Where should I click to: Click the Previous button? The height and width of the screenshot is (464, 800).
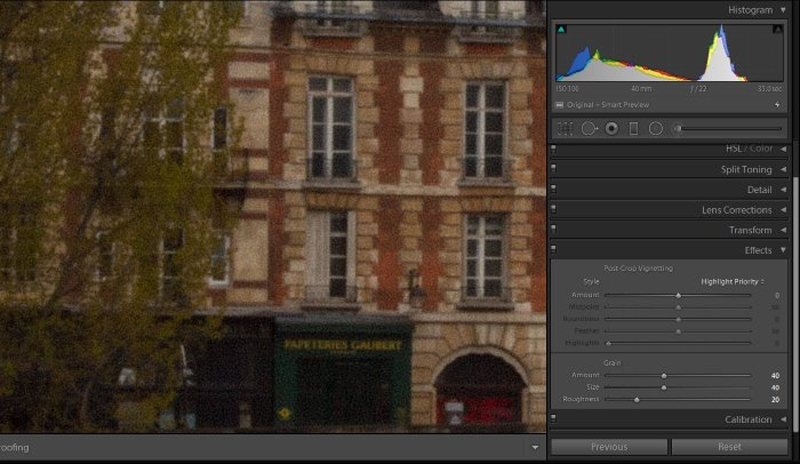(609, 447)
